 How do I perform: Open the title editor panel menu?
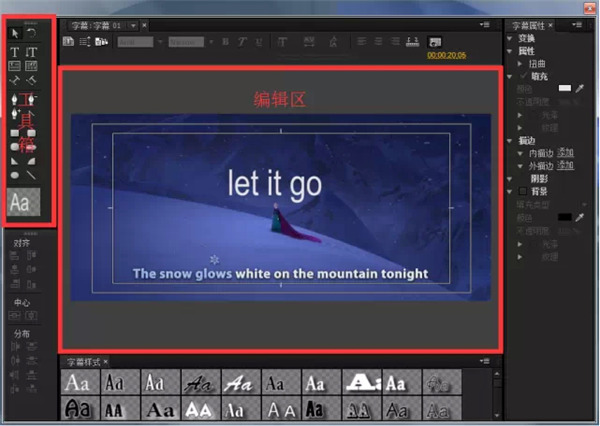tap(484, 25)
